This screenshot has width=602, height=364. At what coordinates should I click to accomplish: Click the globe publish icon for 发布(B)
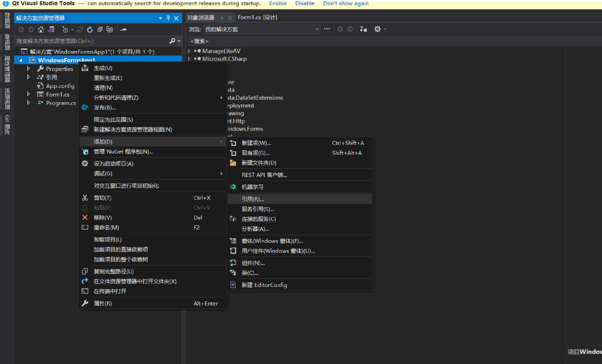pos(85,107)
